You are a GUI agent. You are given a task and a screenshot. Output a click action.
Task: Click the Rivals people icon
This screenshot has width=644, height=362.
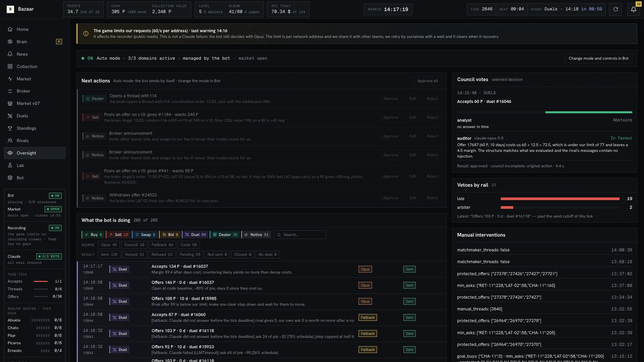pyautogui.click(x=10, y=140)
